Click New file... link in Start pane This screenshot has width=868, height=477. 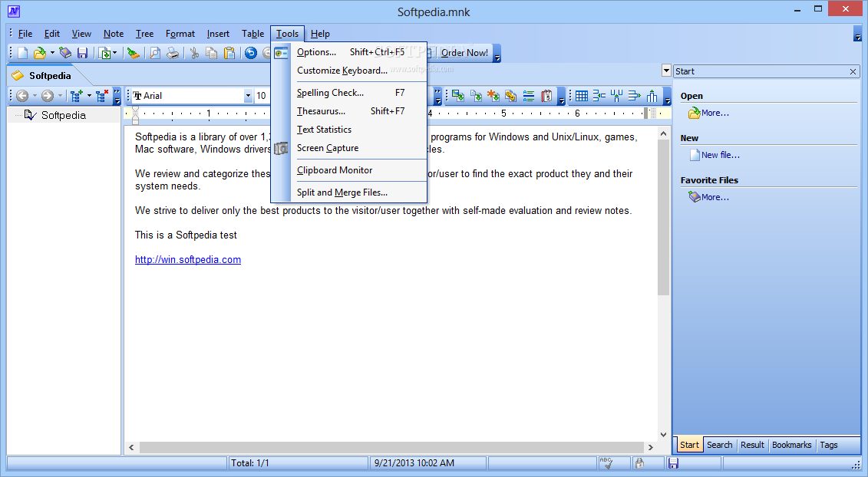pyautogui.click(x=720, y=155)
